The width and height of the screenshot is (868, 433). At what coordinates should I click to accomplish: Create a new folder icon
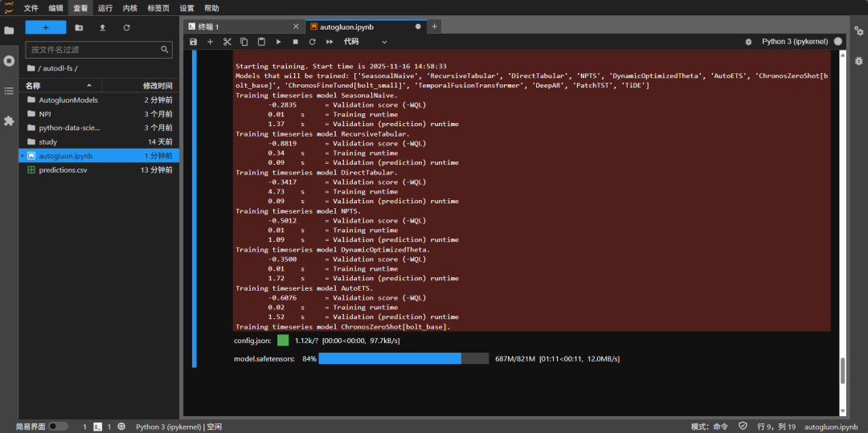click(x=79, y=27)
